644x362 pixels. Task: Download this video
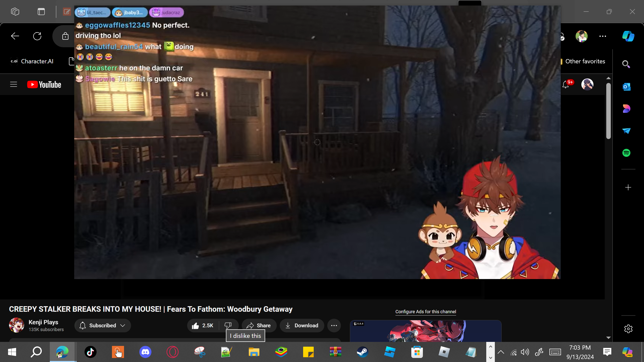click(x=302, y=326)
